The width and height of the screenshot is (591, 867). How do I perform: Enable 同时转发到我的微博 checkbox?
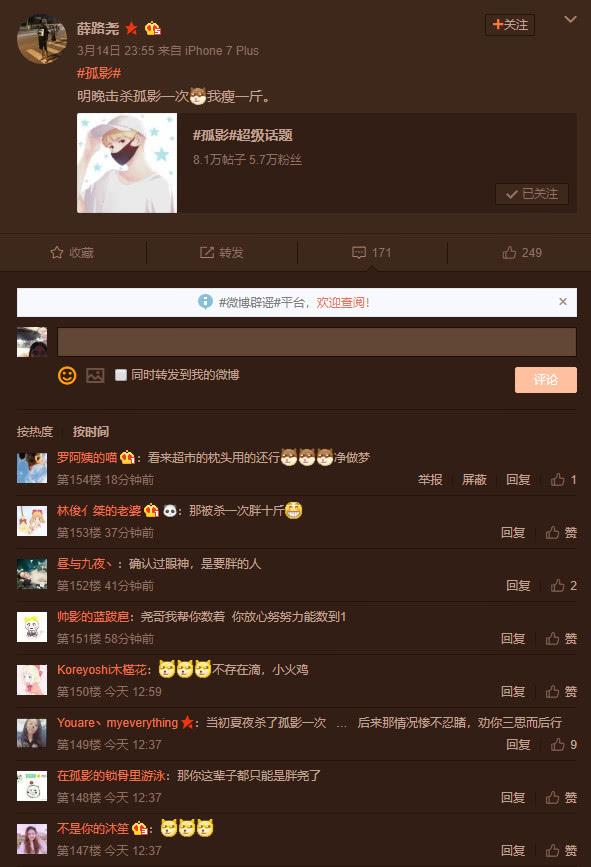[x=121, y=375]
